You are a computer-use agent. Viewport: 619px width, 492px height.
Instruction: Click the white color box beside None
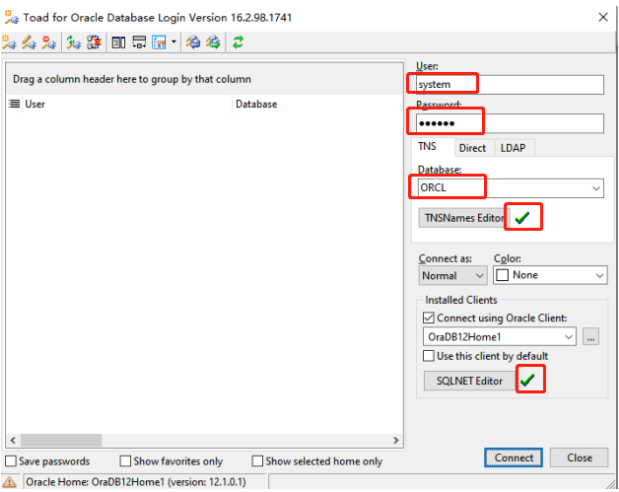[x=502, y=275]
